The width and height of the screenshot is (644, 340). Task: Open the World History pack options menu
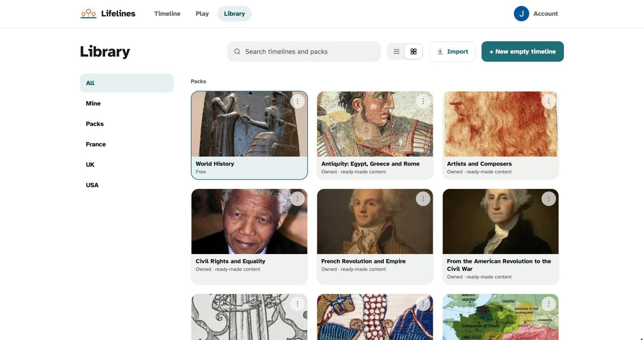297,101
